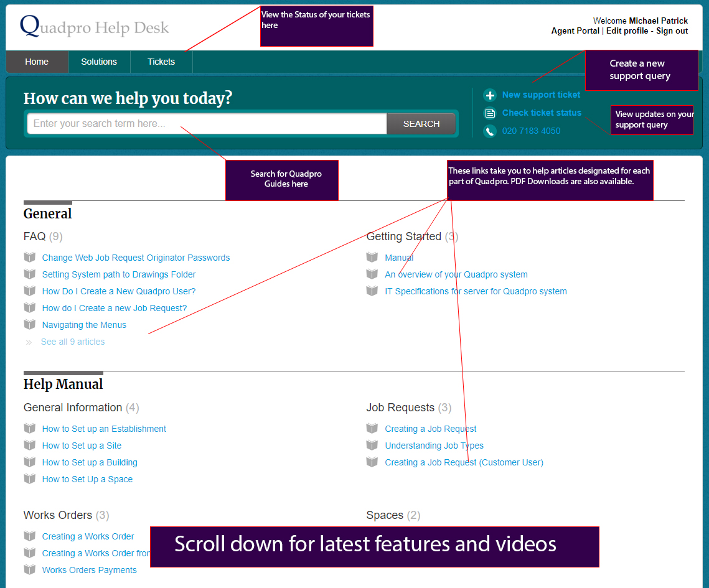Viewport: 709px width, 588px height.
Task: Open General Information (4) folder heading
Action: point(82,407)
